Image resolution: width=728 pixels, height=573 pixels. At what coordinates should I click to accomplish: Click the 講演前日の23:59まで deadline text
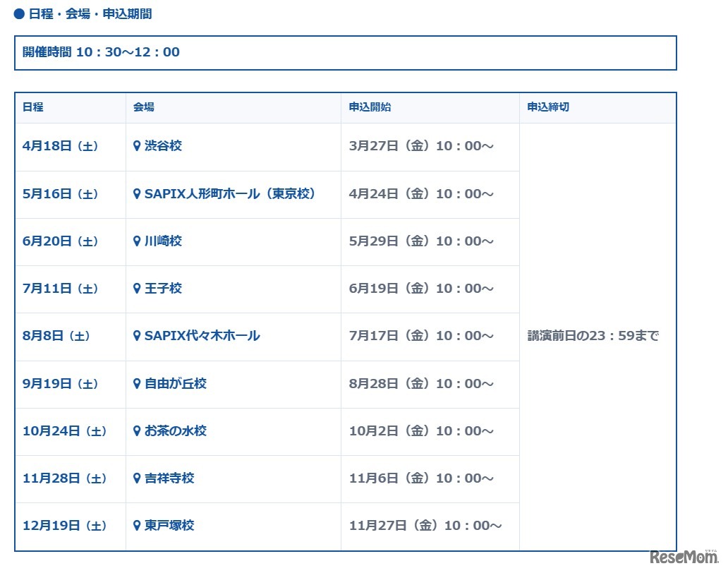(x=593, y=337)
